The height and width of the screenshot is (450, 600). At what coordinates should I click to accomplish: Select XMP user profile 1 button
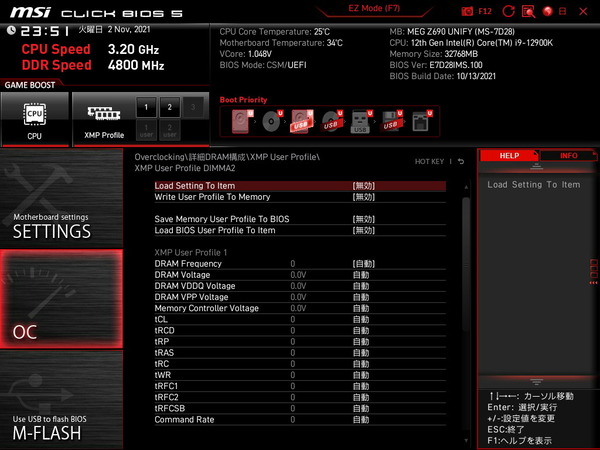146,130
